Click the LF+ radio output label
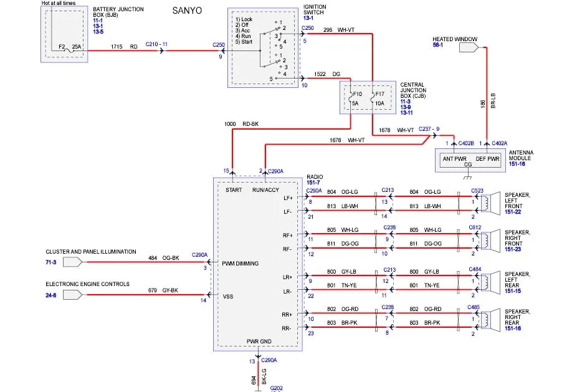577x392 pixels. tap(288, 198)
